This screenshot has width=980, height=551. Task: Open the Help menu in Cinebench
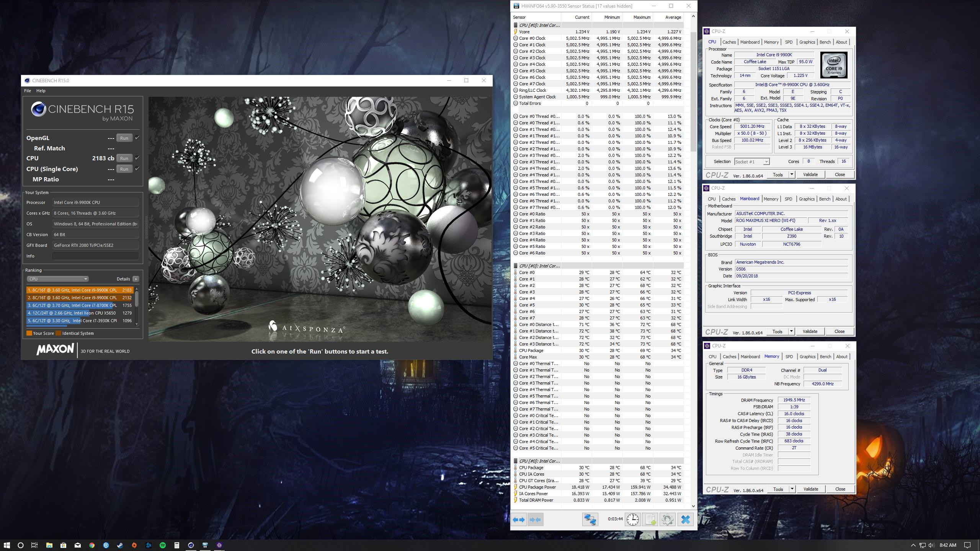(x=41, y=91)
